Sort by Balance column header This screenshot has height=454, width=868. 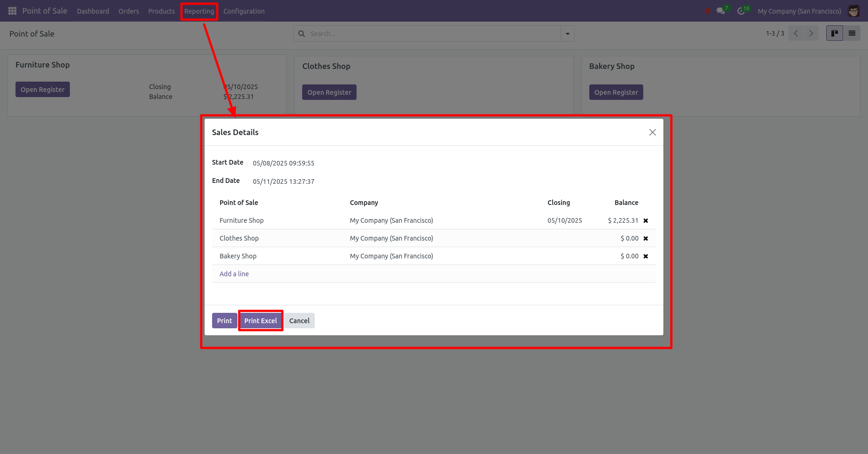[x=626, y=203]
